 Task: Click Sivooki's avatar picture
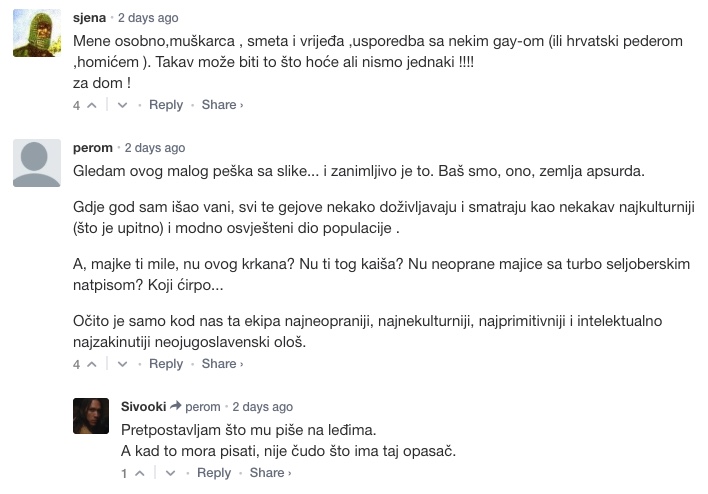pyautogui.click(x=91, y=416)
